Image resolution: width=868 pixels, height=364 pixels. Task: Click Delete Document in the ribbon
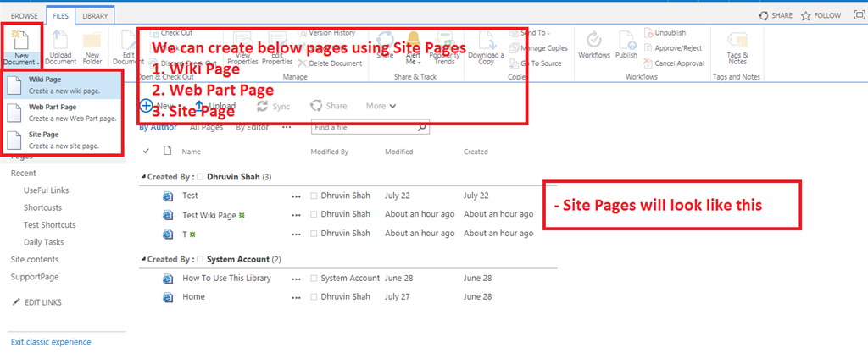[330, 63]
